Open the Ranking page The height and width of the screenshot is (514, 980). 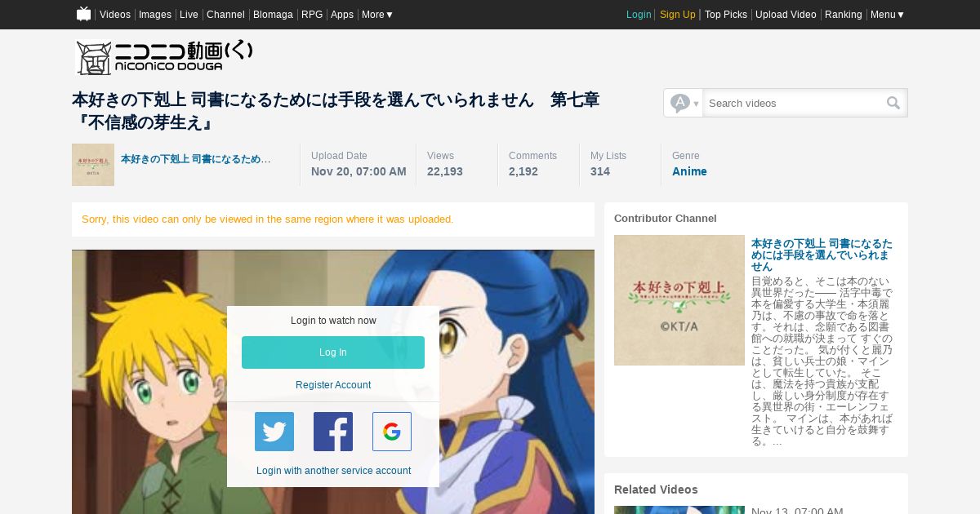[844, 15]
